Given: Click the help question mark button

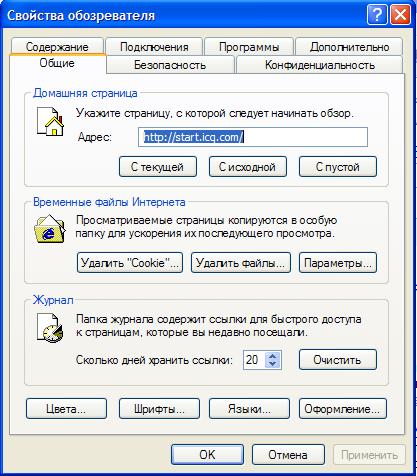Looking at the screenshot, I should (377, 15).
